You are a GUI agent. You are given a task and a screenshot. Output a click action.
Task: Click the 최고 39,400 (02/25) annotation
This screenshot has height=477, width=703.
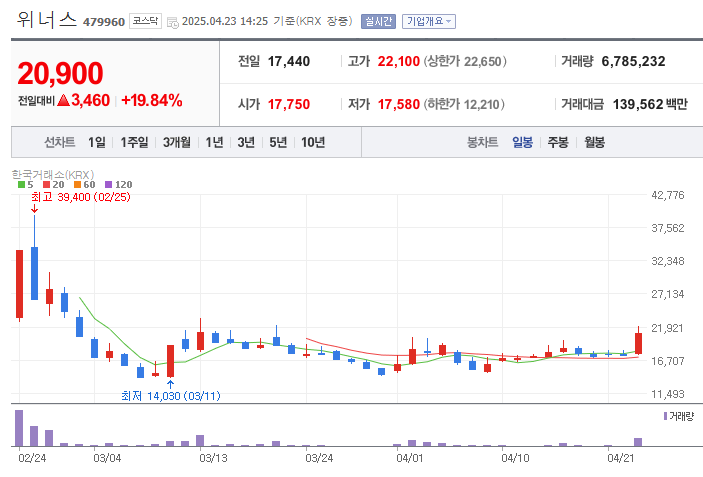click(x=81, y=197)
